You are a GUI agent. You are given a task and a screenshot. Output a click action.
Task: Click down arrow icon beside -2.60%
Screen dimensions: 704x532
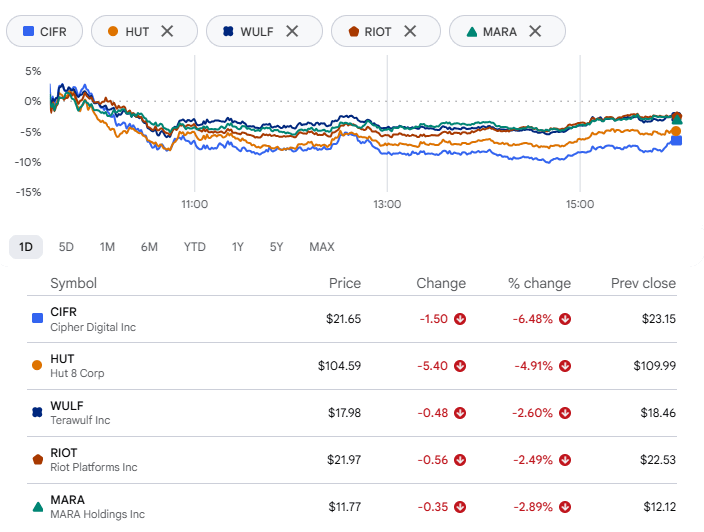(x=565, y=413)
